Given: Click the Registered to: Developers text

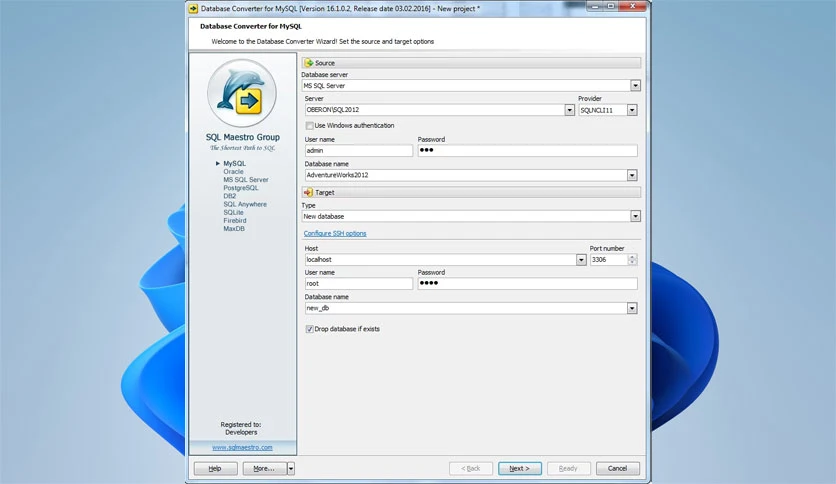Looking at the screenshot, I should pyautogui.click(x=241, y=429).
